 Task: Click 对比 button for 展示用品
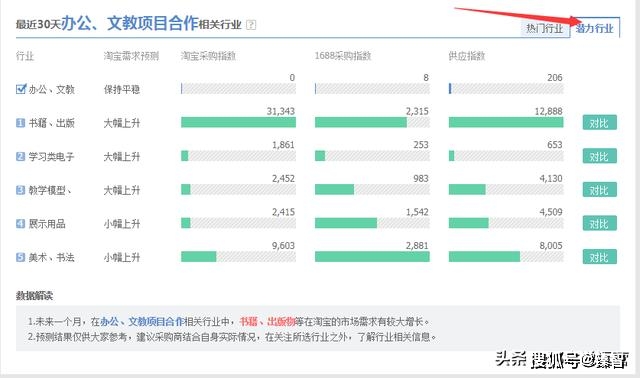[599, 223]
